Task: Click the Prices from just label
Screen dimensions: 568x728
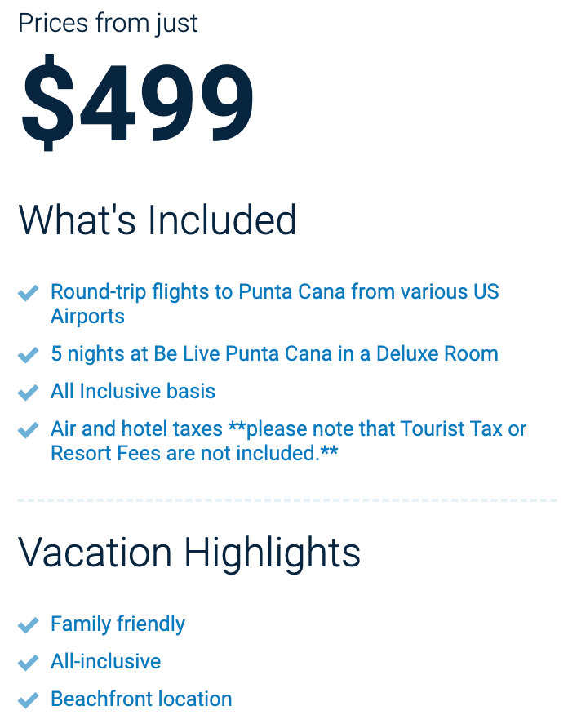Action: pyautogui.click(x=108, y=23)
